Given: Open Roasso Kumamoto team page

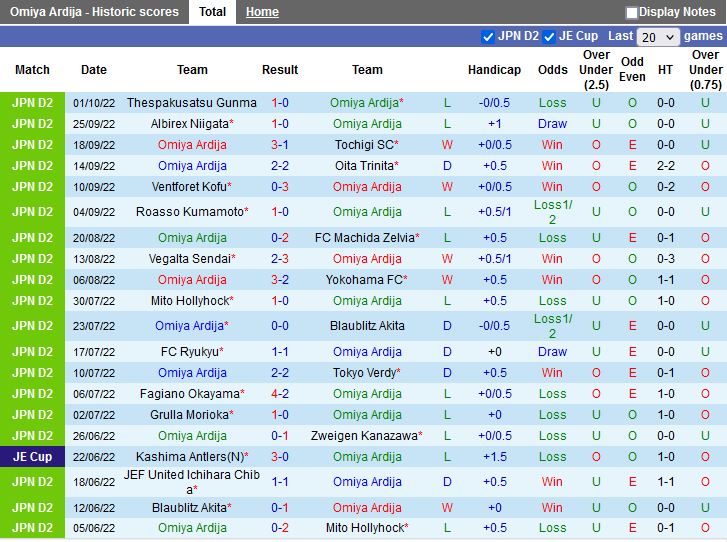Looking at the screenshot, I should 189,212.
